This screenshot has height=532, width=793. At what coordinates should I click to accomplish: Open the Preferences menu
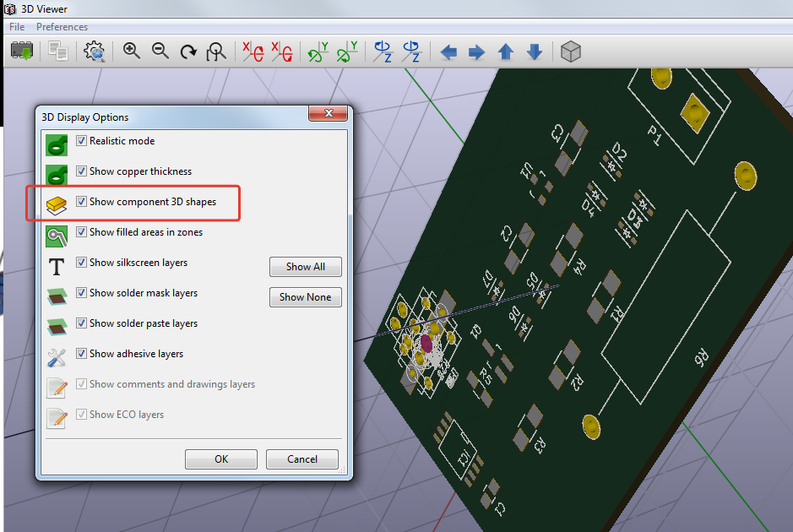[62, 27]
